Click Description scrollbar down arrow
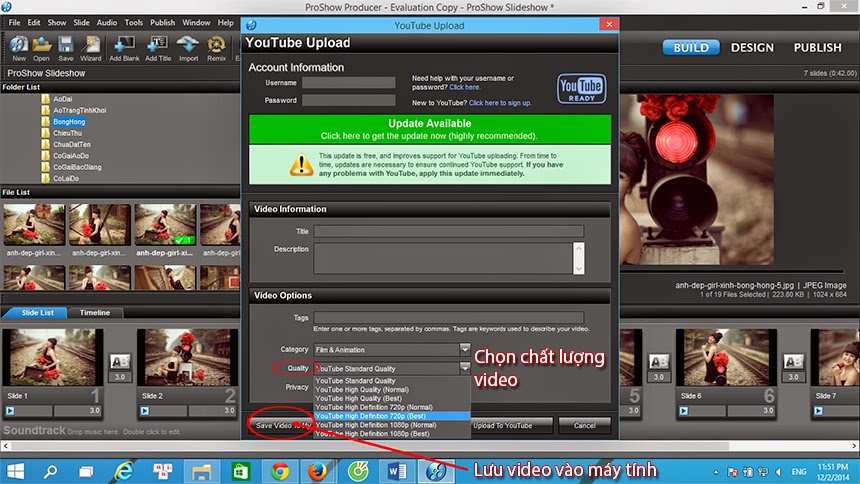Image resolution: width=860 pixels, height=484 pixels. point(579,269)
